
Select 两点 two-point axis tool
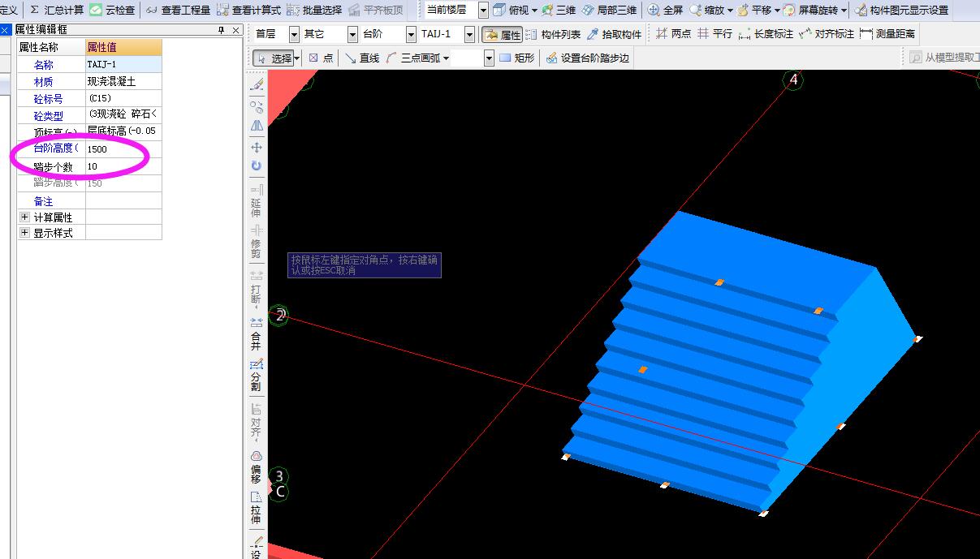tap(673, 34)
